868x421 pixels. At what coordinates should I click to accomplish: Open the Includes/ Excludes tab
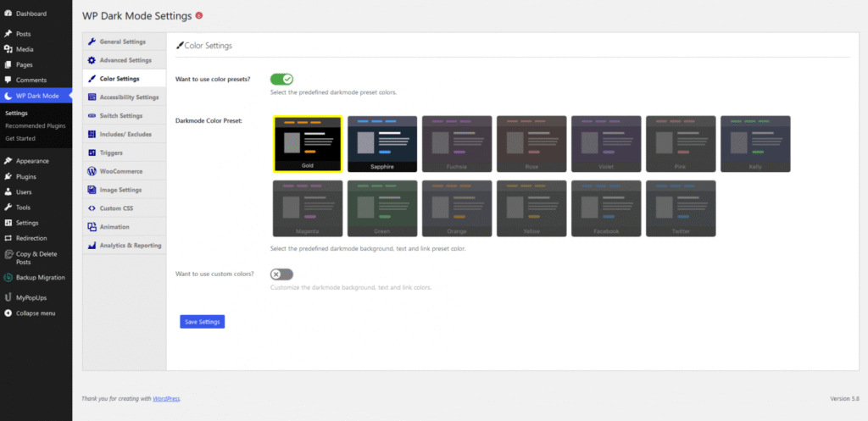124,134
